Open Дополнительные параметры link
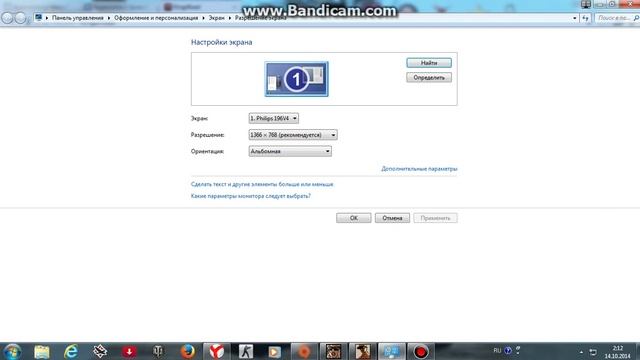640x360 pixels. (x=419, y=169)
